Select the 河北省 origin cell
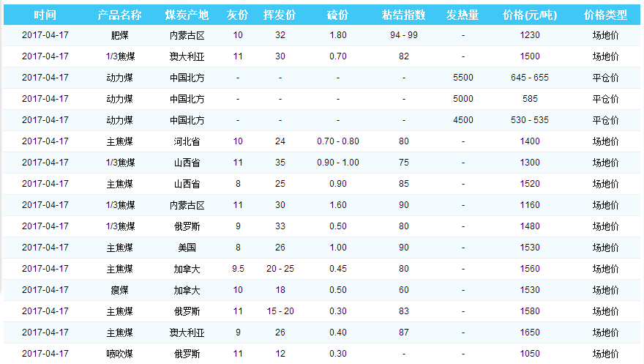This screenshot has height=364, width=644. tap(187, 141)
